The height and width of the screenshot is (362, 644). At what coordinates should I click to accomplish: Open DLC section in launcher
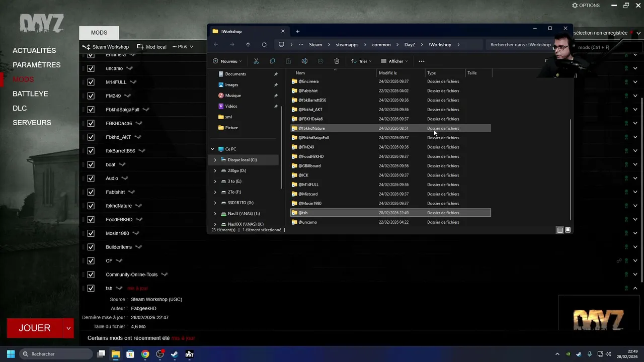point(20,108)
